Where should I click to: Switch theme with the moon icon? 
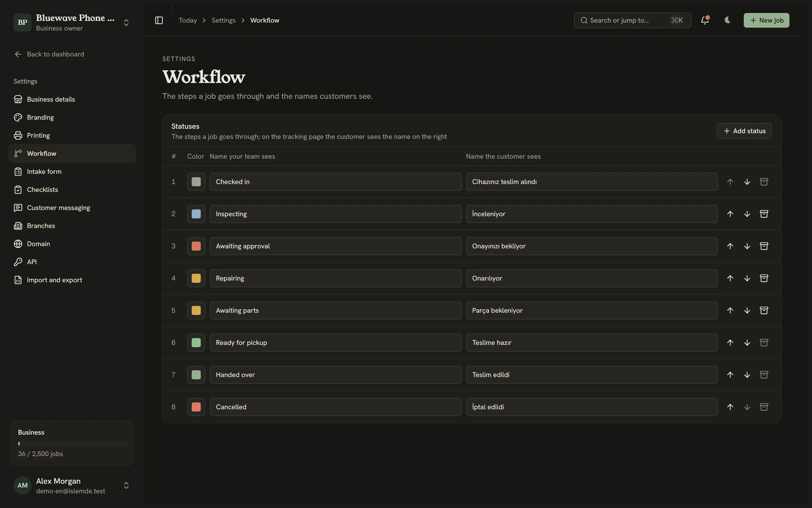pos(727,20)
